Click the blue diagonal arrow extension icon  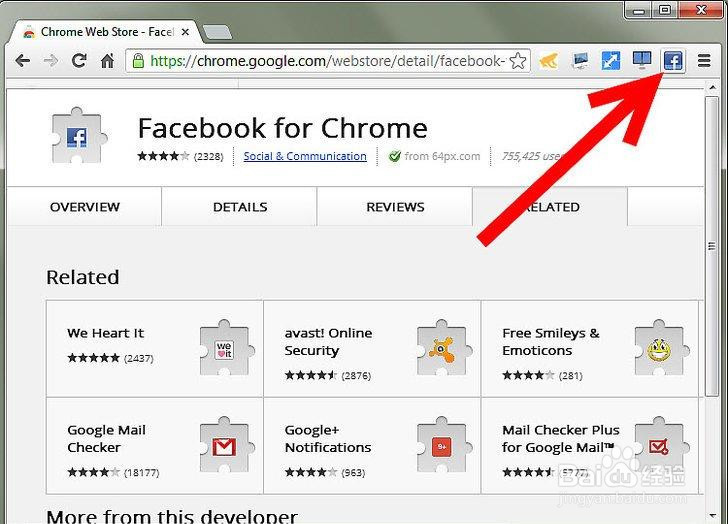point(611,61)
